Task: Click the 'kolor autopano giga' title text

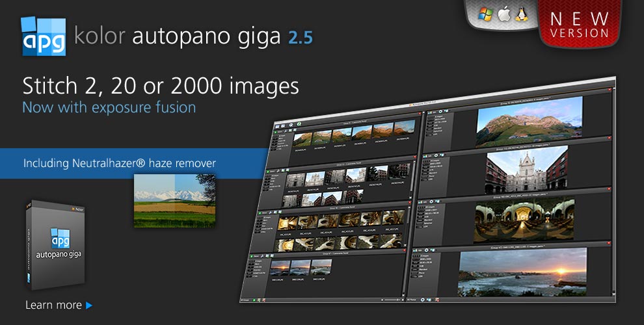Action: coord(178,36)
